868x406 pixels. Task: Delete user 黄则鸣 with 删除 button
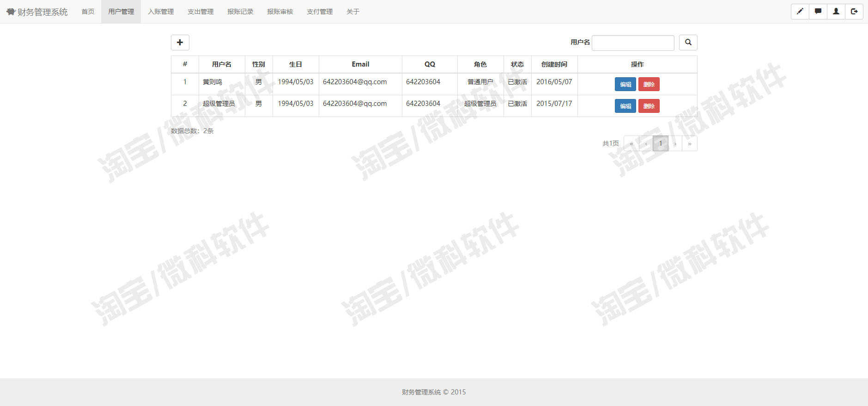pos(649,84)
